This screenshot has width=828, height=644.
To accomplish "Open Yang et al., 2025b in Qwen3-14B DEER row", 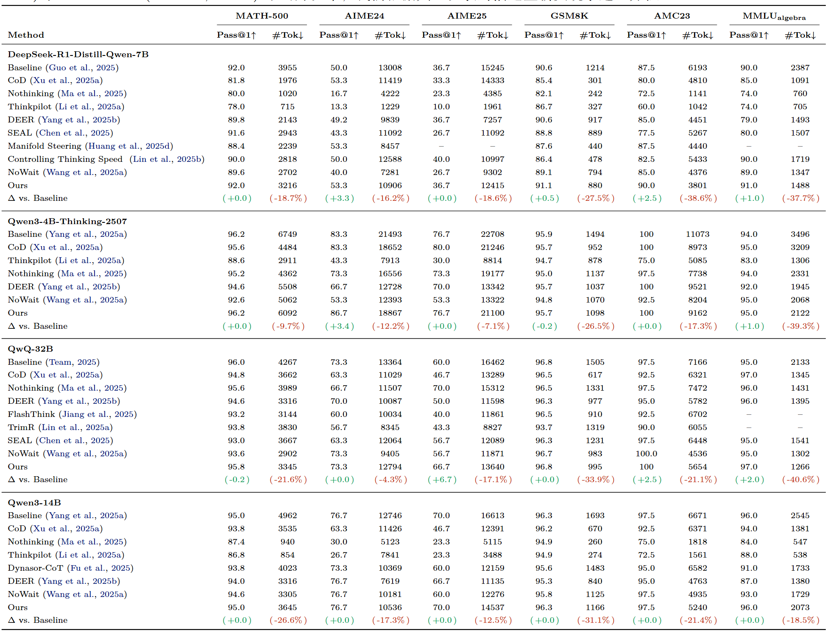I will 79,581.
